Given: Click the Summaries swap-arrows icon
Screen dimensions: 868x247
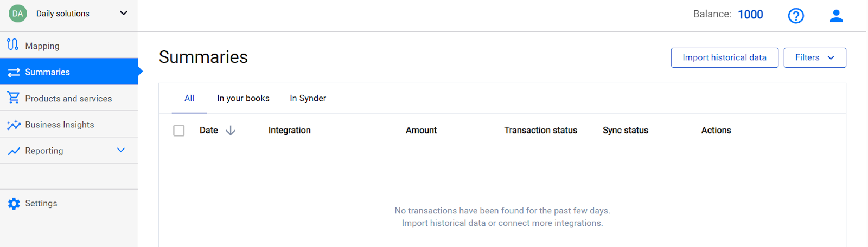Looking at the screenshot, I should [14, 72].
